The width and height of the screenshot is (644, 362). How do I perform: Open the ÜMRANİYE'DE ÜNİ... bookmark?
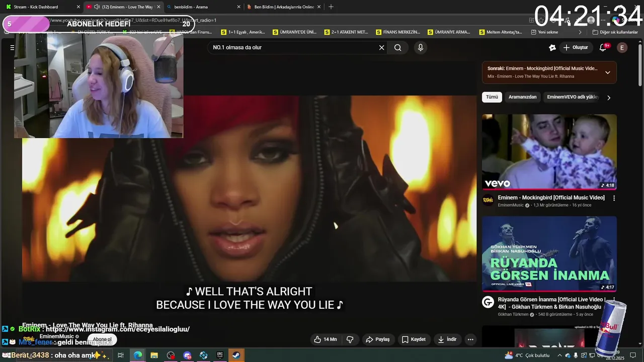point(294,32)
